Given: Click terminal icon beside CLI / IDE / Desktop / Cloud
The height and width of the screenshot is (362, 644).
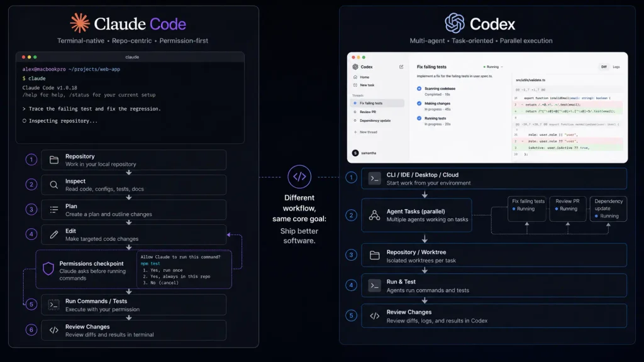Looking at the screenshot, I should coord(375,178).
